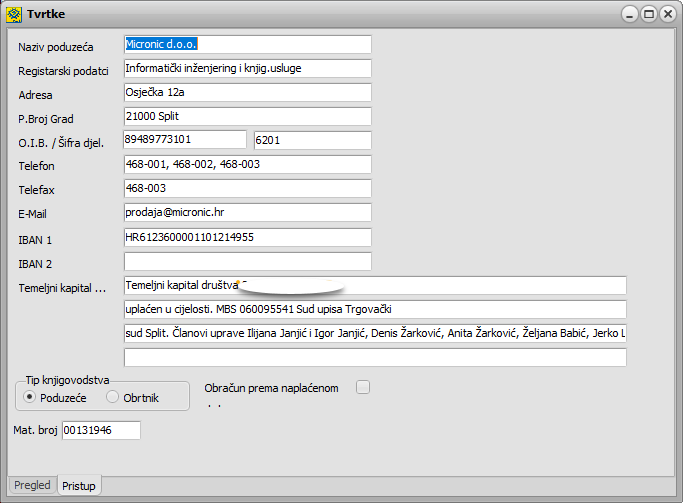Click the IBAN 1 field
Image resolution: width=683 pixels, height=503 pixels.
[247, 237]
